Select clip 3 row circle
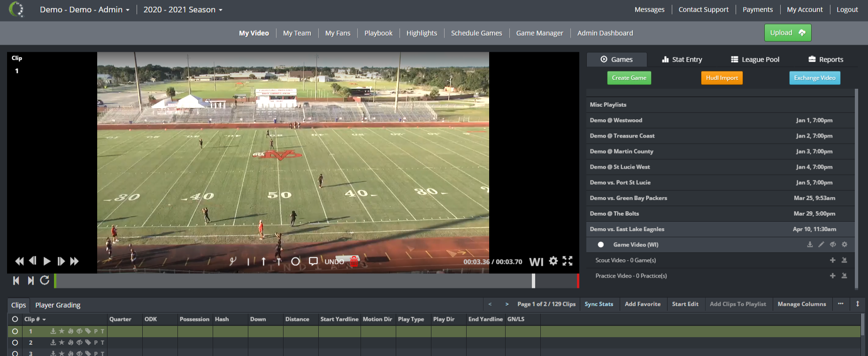The width and height of the screenshot is (868, 356). (15, 353)
